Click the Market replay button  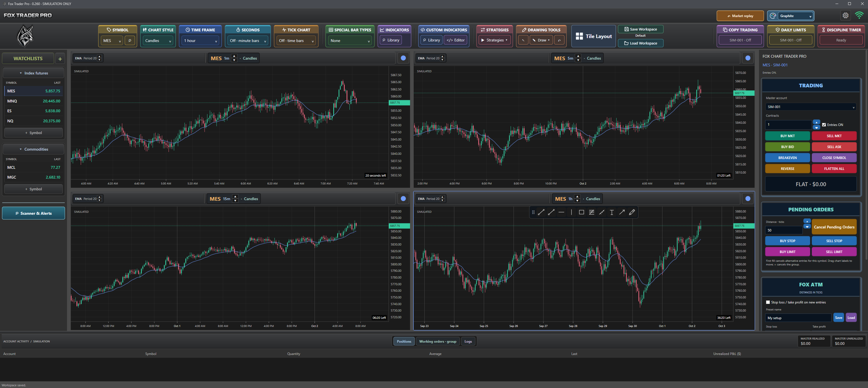(740, 16)
